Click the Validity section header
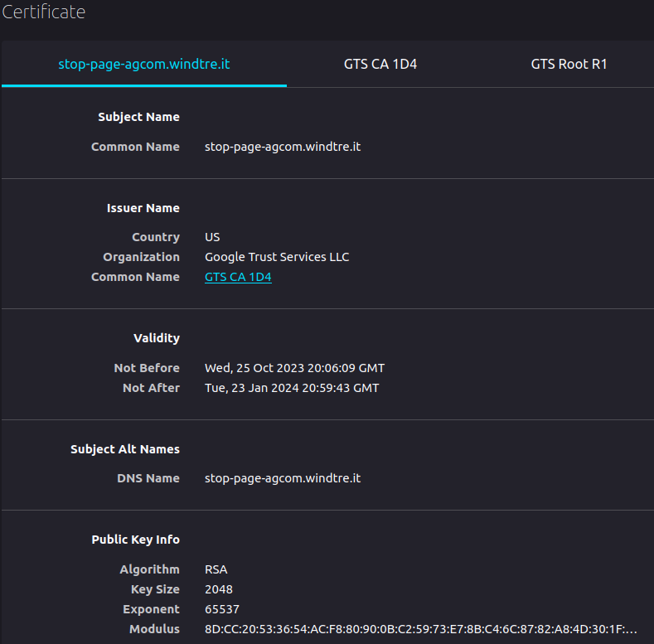This screenshot has width=654, height=644. pyautogui.click(x=157, y=338)
